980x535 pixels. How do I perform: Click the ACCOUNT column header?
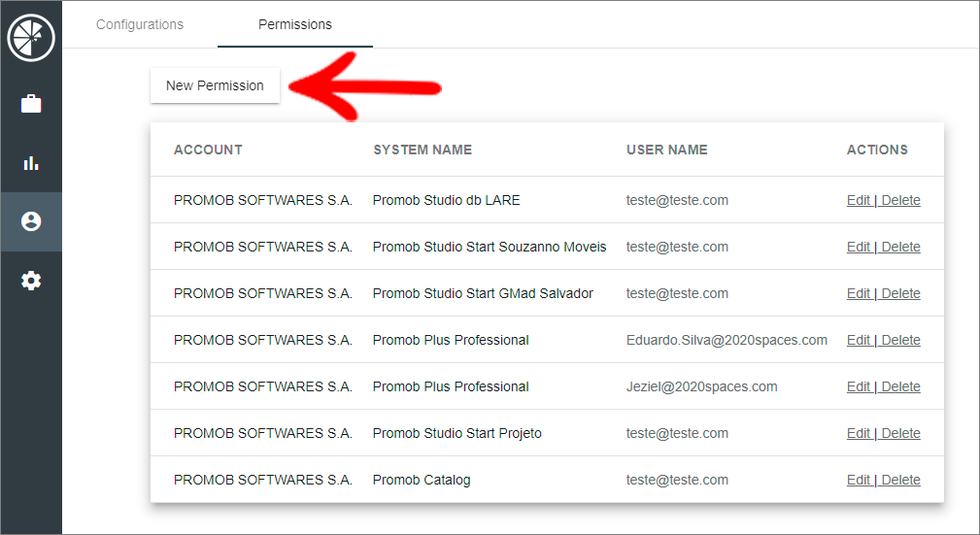[208, 150]
